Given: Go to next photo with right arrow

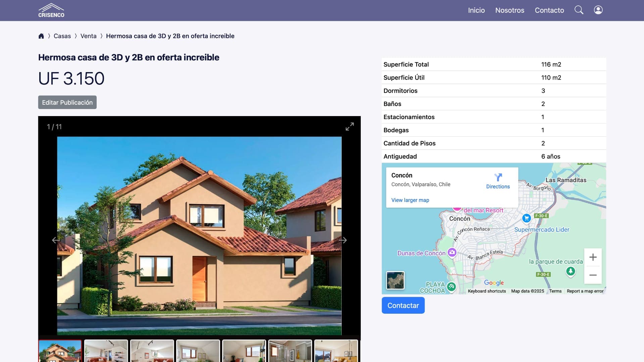Looking at the screenshot, I should (x=343, y=240).
